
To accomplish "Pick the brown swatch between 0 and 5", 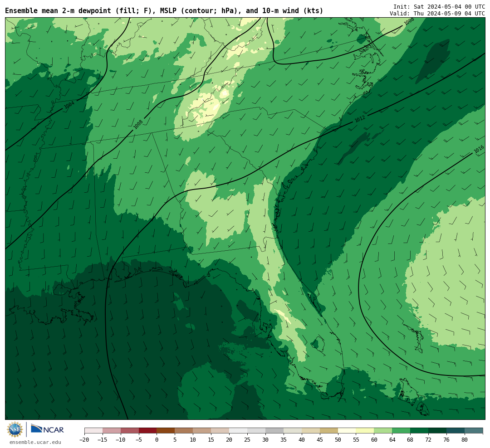I will click(166, 431).
